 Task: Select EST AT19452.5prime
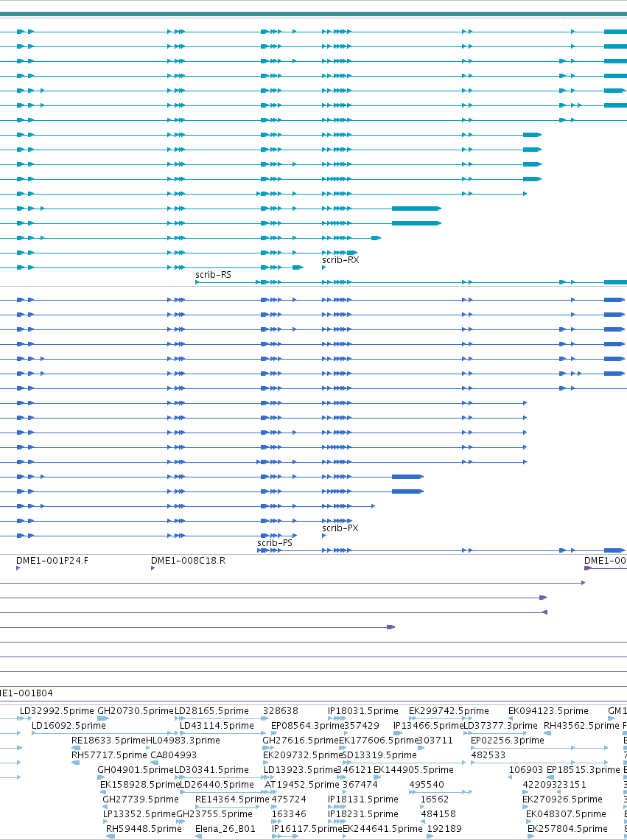(x=302, y=784)
